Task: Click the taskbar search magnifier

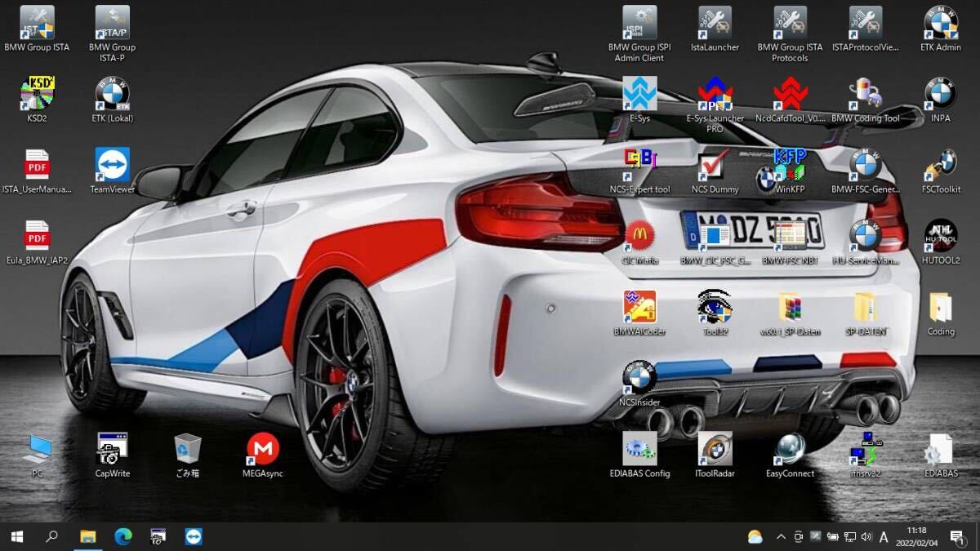Action: point(51,536)
